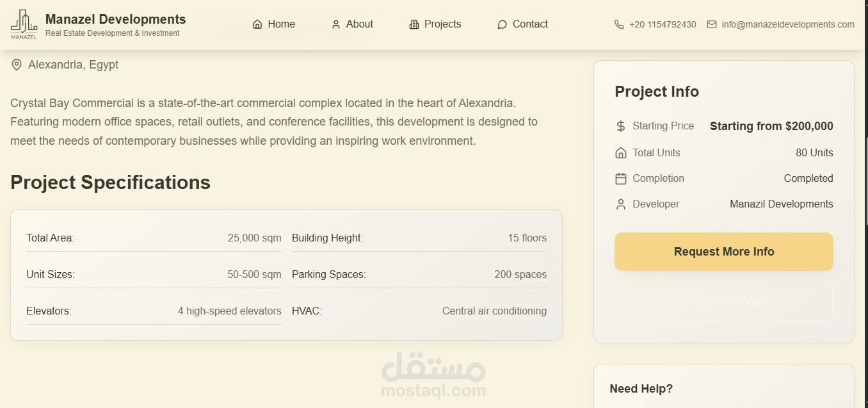Image resolution: width=868 pixels, height=408 pixels.
Task: Click the chat bubble icon beside Contact
Action: [502, 24]
